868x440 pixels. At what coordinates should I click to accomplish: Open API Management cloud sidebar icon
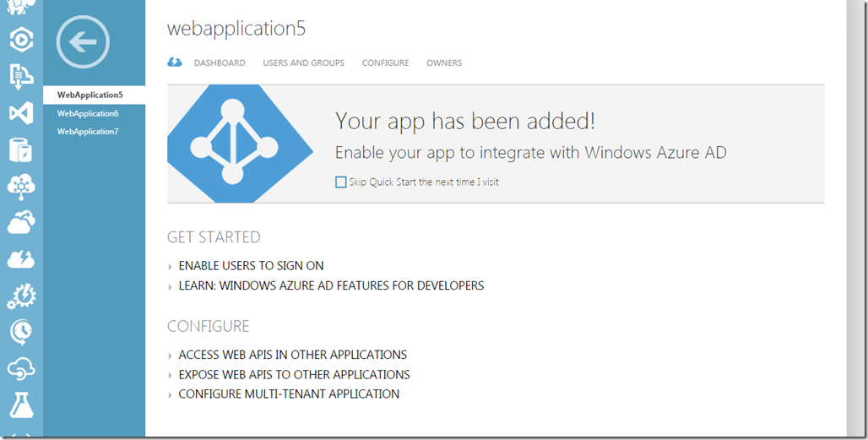click(x=21, y=369)
